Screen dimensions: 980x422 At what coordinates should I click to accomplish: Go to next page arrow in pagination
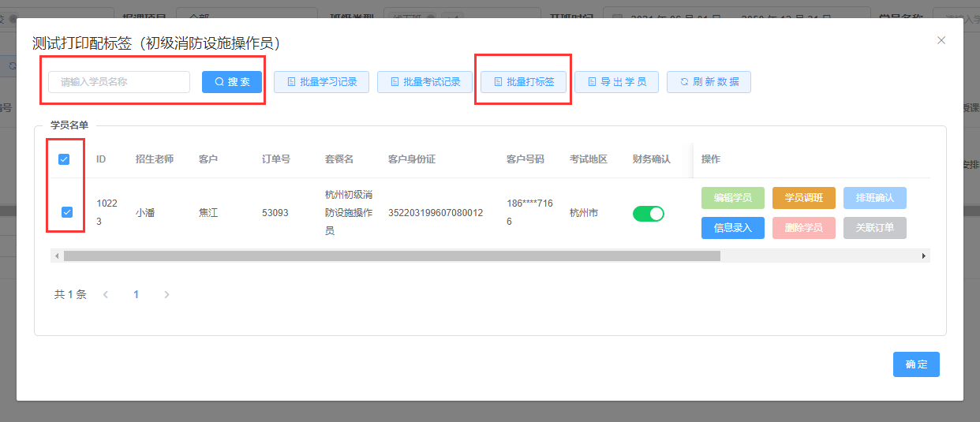pyautogui.click(x=166, y=295)
